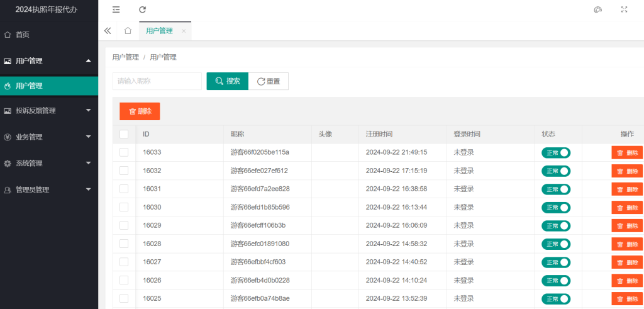Click the refresh page icon
The image size is (644, 309).
143,9
